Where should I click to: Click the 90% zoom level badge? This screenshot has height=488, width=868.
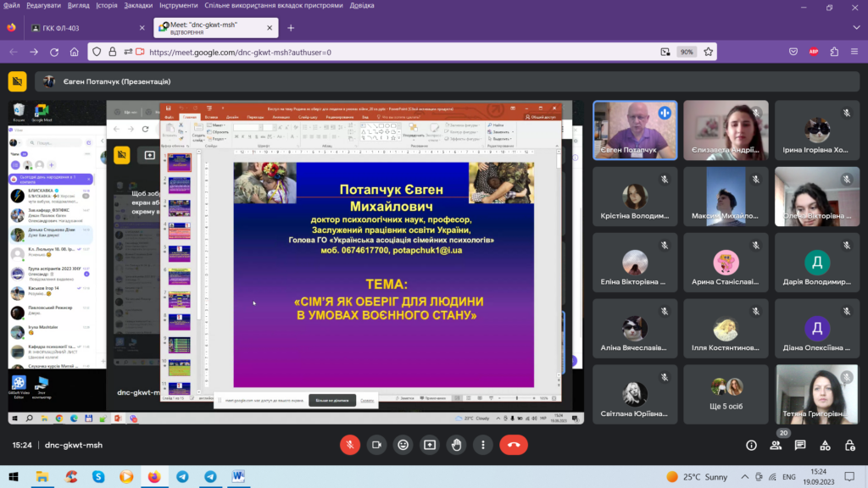686,52
